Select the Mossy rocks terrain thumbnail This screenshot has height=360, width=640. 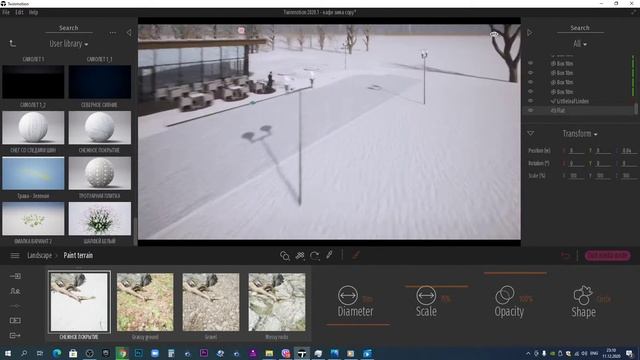coord(277,302)
